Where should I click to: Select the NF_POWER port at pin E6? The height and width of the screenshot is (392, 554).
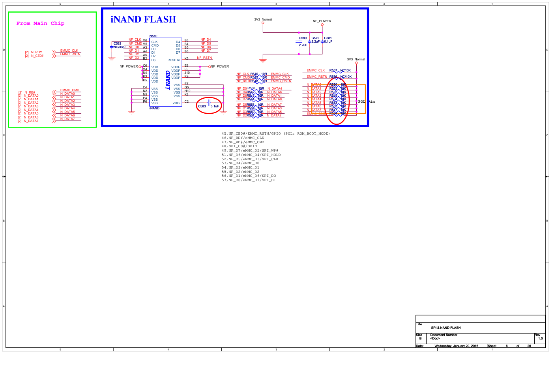pyautogui.click(x=210, y=67)
